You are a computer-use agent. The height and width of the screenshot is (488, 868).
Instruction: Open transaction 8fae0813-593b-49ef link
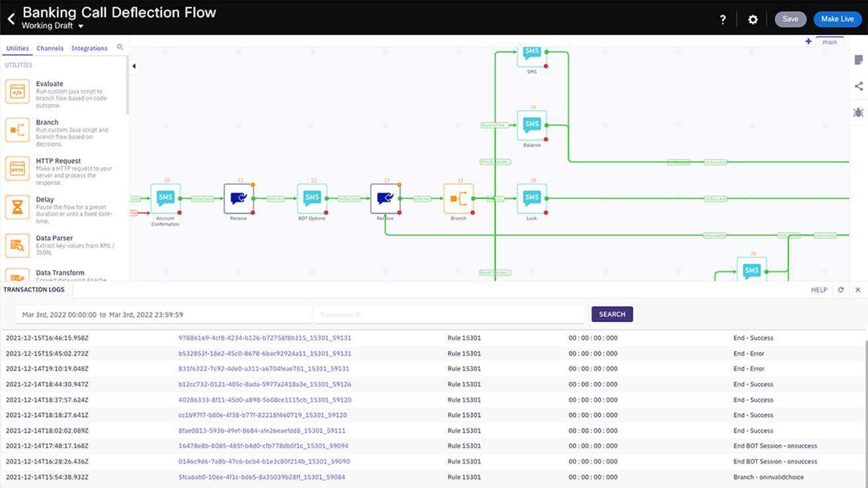pyautogui.click(x=262, y=430)
